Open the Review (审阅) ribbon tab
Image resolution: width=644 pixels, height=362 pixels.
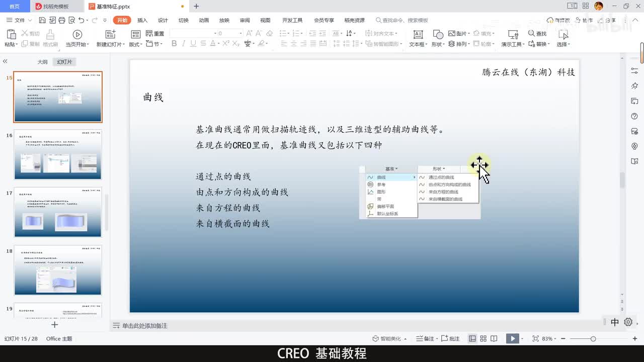(x=245, y=20)
